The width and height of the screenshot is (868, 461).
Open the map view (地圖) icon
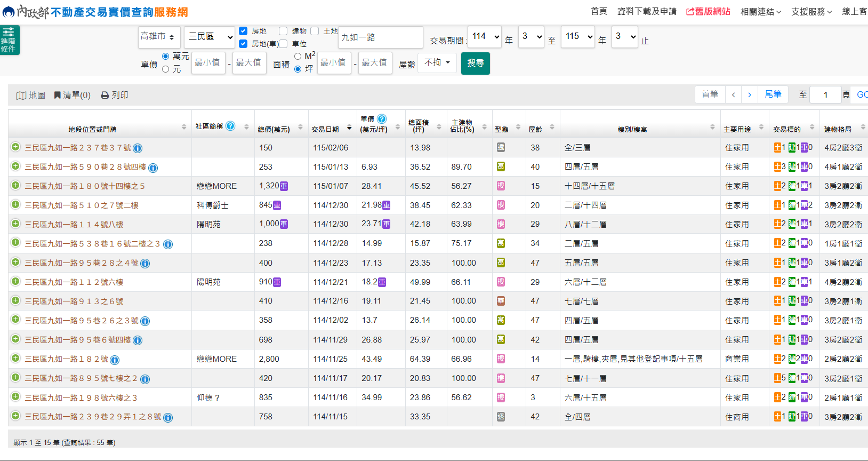coord(21,96)
